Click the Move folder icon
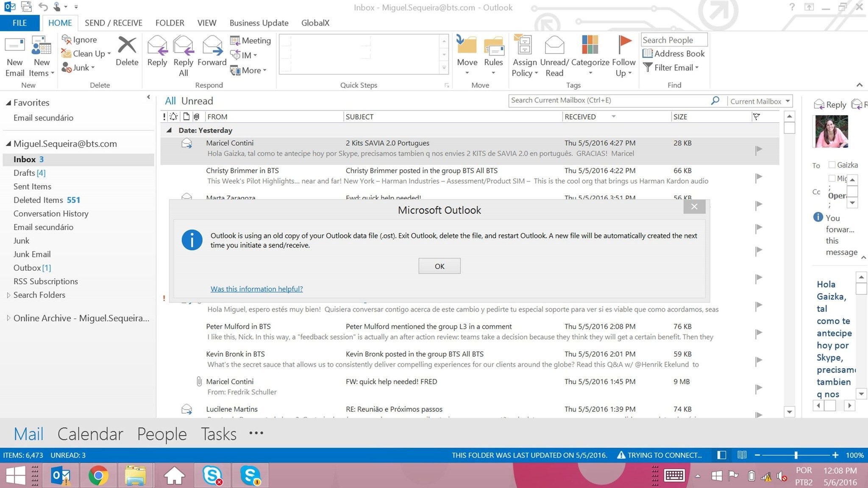868x488 pixels. click(467, 45)
